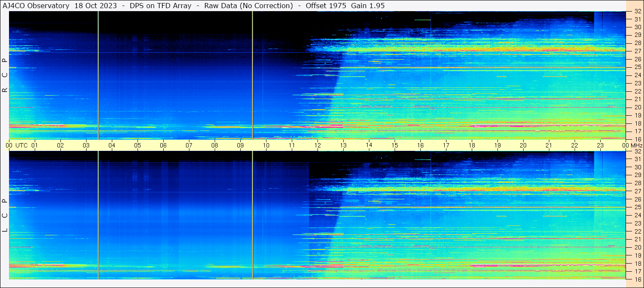Click the Raw Data (No Correction) header text
This screenshot has width=644, height=288.
pos(249,6)
